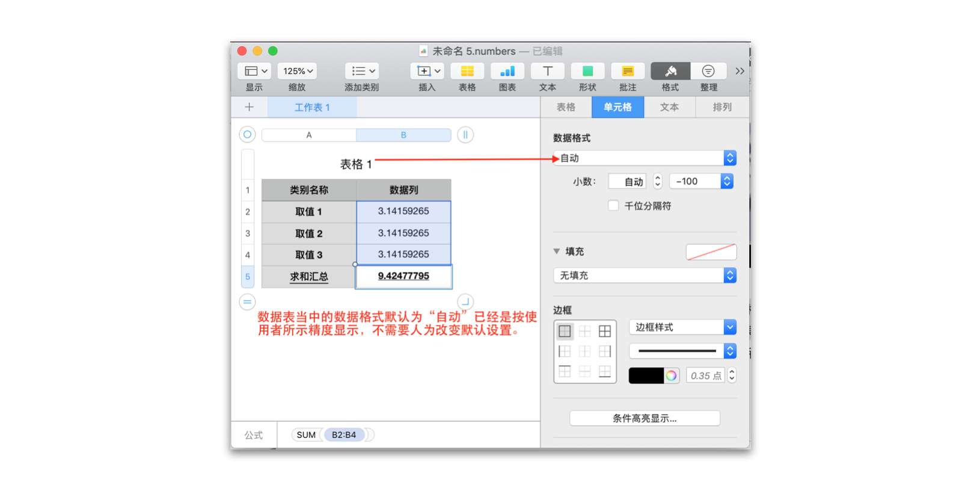980x491 pixels.
Task: Collapse the Fill (填充) section triangle
Action: (x=557, y=252)
